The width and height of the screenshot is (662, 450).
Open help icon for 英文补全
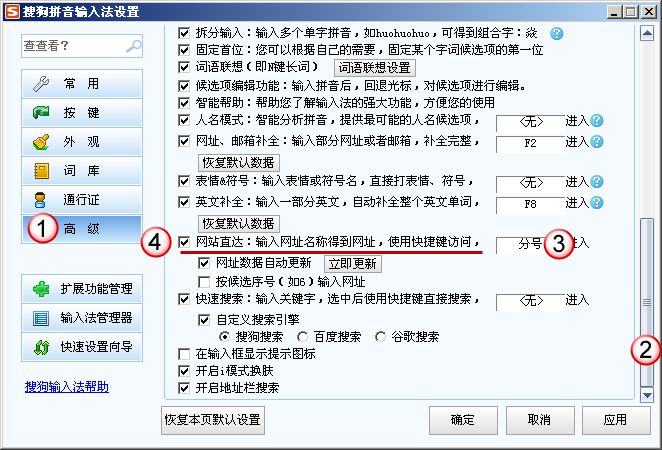[597, 203]
